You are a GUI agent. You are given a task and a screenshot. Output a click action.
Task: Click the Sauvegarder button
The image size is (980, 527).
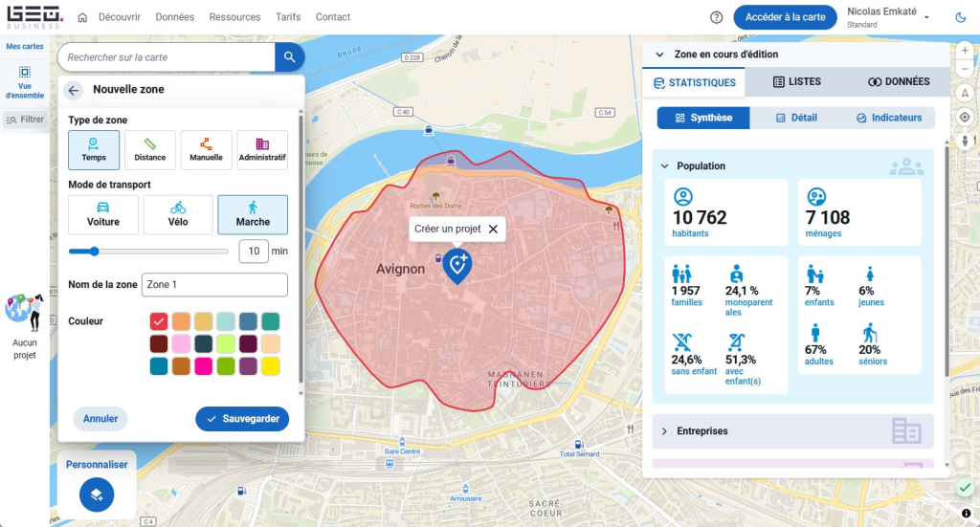point(242,419)
